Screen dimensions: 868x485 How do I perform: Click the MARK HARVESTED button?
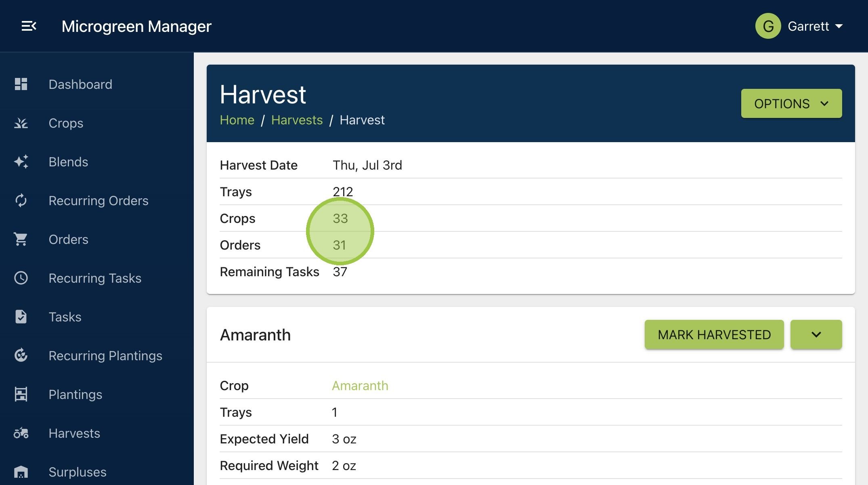tap(714, 334)
